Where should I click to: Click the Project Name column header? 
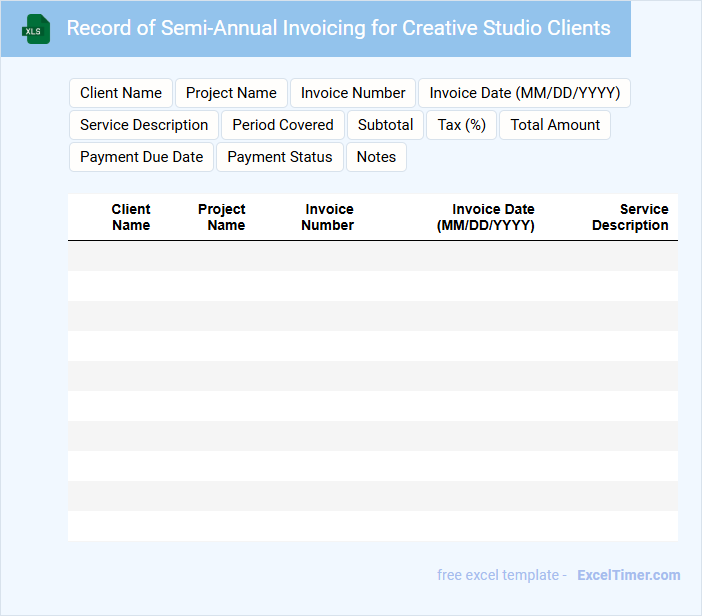pyautogui.click(x=222, y=217)
